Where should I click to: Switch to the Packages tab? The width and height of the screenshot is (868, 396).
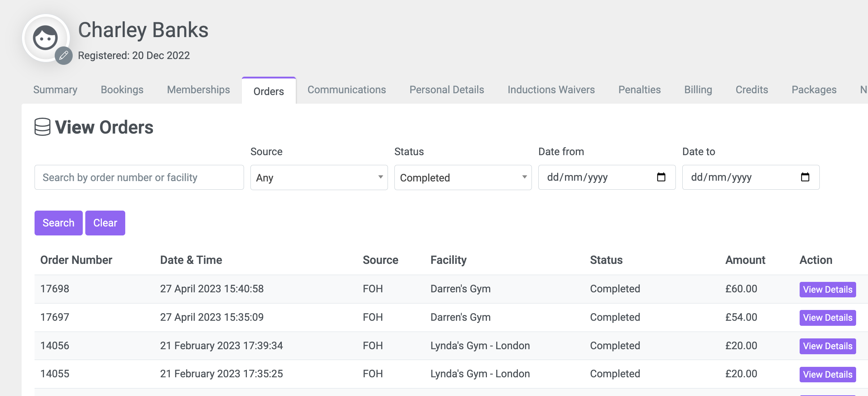coord(814,90)
